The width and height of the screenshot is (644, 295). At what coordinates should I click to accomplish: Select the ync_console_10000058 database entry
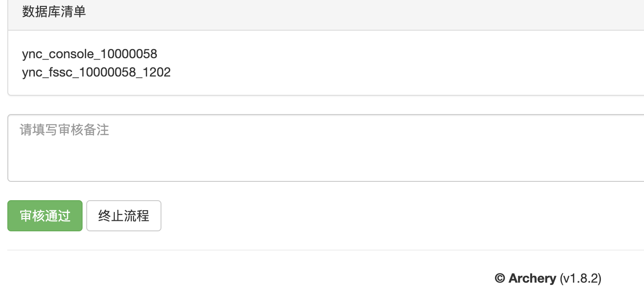(x=89, y=54)
